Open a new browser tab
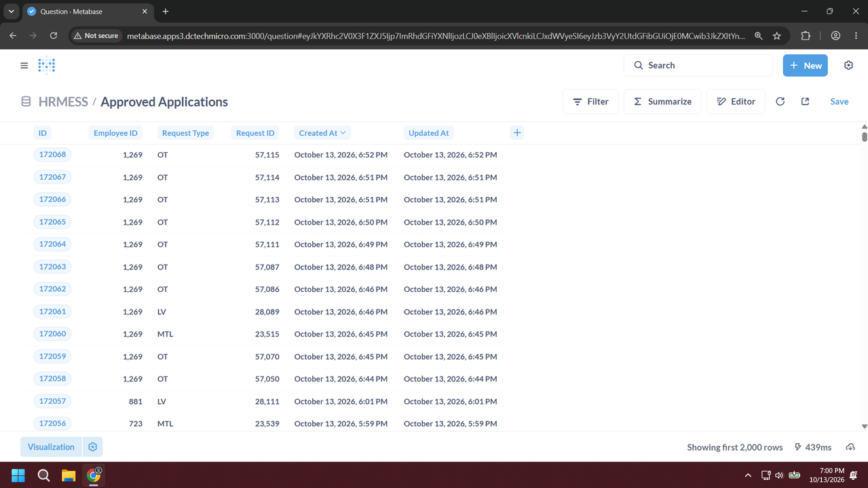Screen dimensions: 868x488 pos(166,12)
